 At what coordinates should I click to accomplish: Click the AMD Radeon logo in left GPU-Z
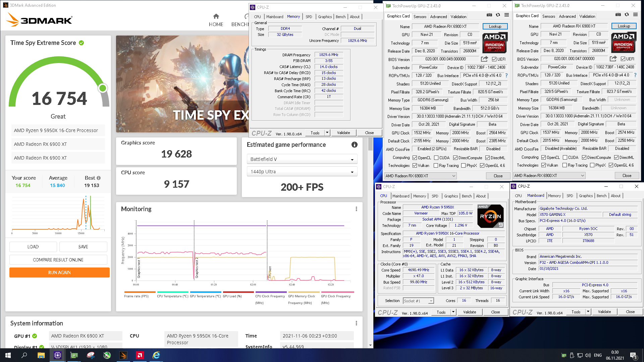(494, 43)
